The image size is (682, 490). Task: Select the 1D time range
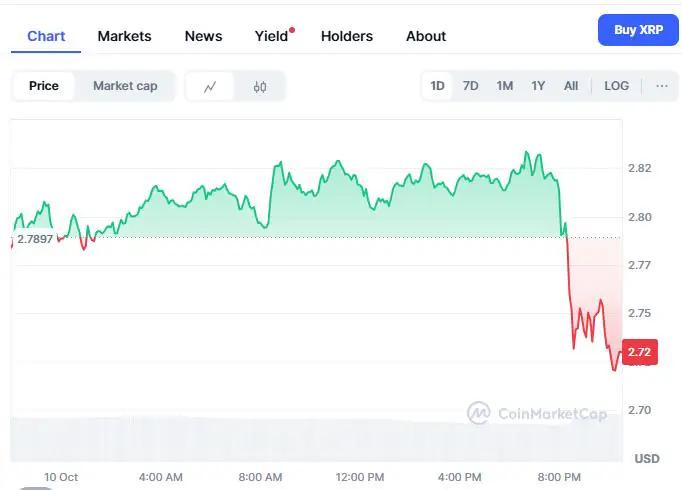(437, 86)
